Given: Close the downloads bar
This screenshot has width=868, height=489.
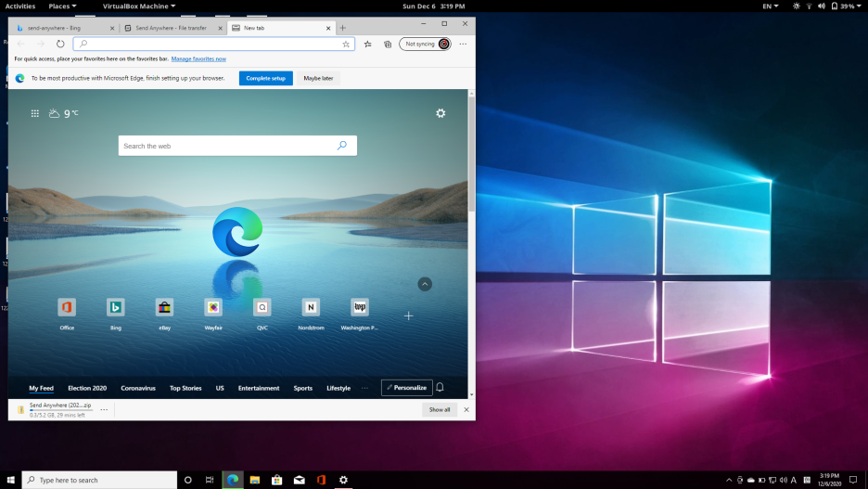Looking at the screenshot, I should coord(466,410).
